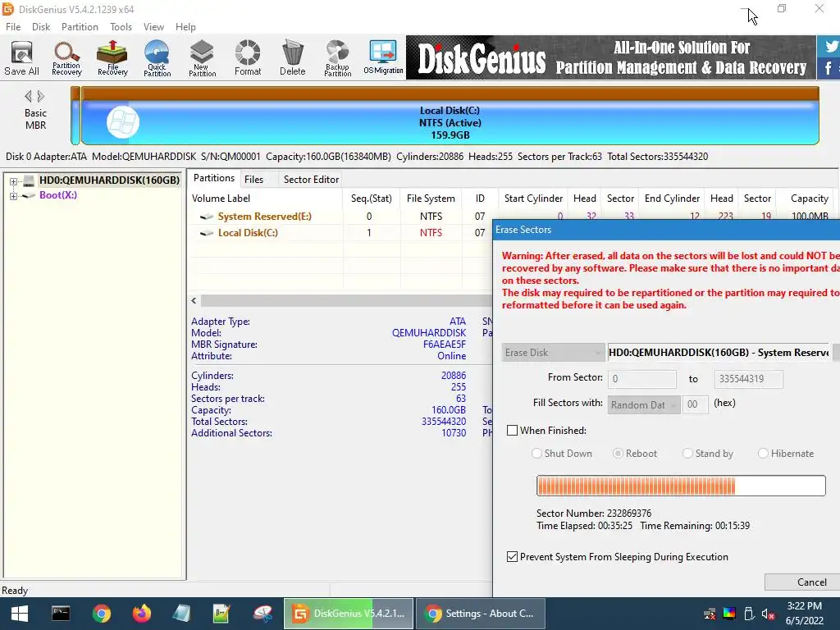840x630 pixels.
Task: Select Local Disk(C:) partition row
Action: tap(340, 232)
